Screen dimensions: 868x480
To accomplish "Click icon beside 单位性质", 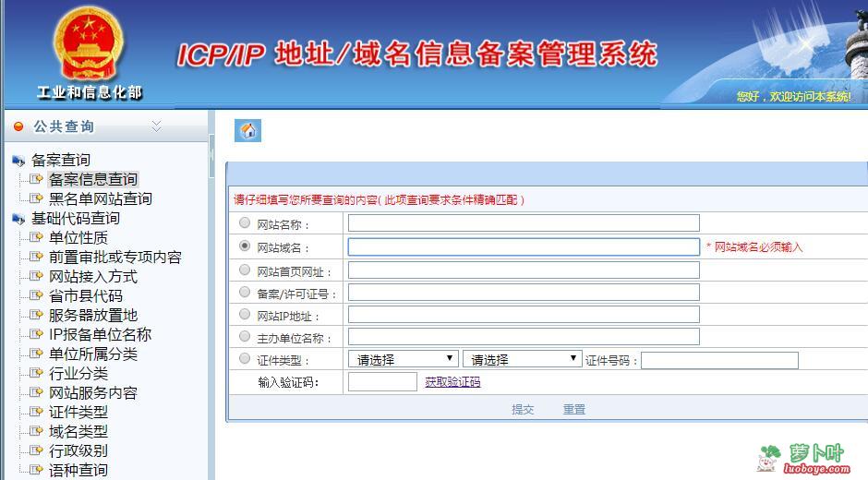I will pyautogui.click(x=37, y=237).
